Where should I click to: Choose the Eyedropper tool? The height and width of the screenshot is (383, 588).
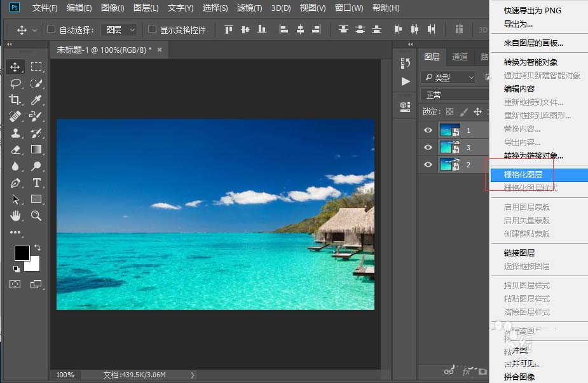(37, 100)
